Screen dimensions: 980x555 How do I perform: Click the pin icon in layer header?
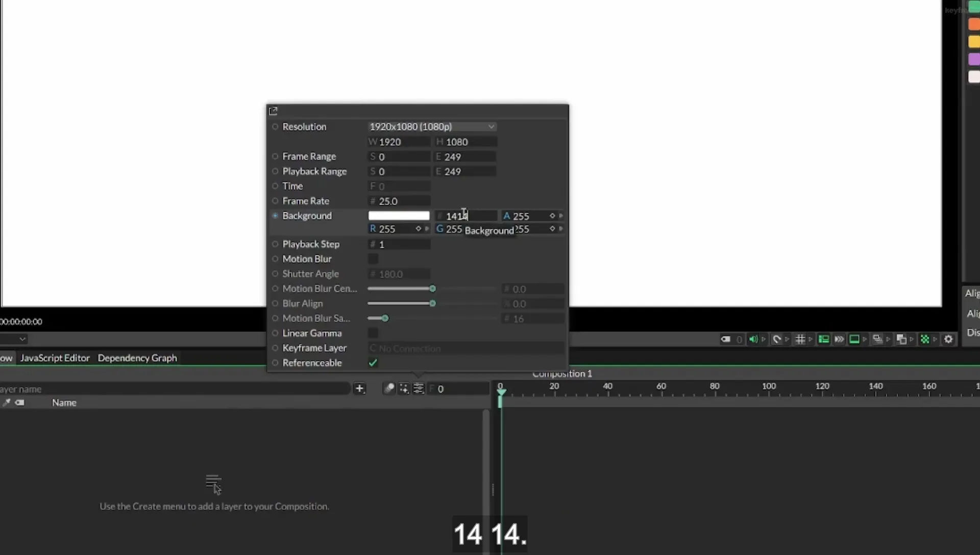point(6,402)
